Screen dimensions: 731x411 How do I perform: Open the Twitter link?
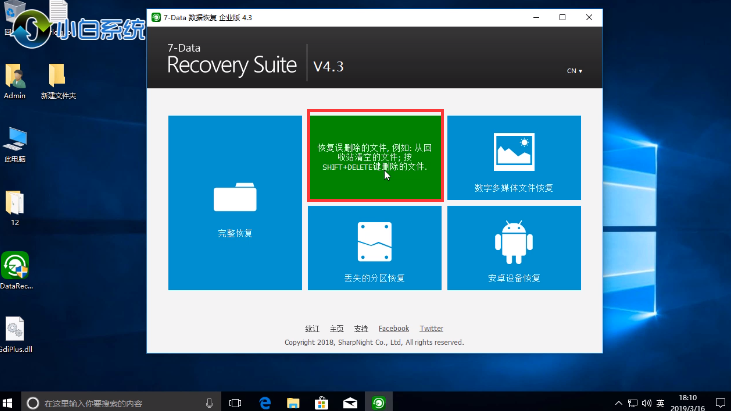click(x=431, y=328)
